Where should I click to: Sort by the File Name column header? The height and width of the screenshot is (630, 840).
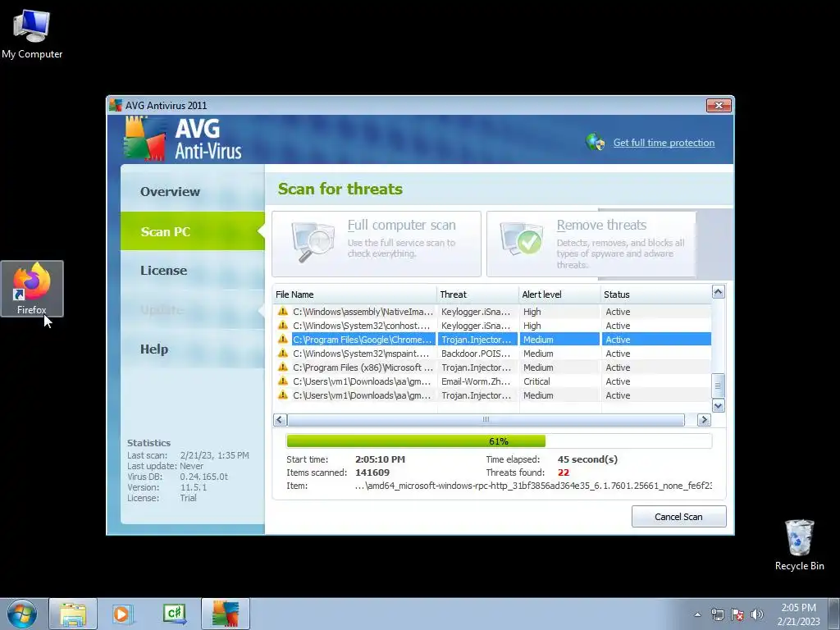click(354, 294)
